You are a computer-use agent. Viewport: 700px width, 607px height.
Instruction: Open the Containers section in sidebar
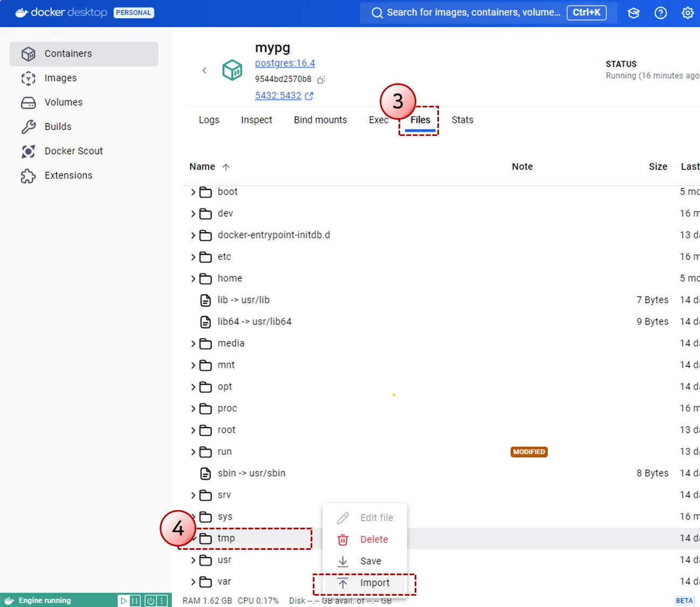[84, 54]
